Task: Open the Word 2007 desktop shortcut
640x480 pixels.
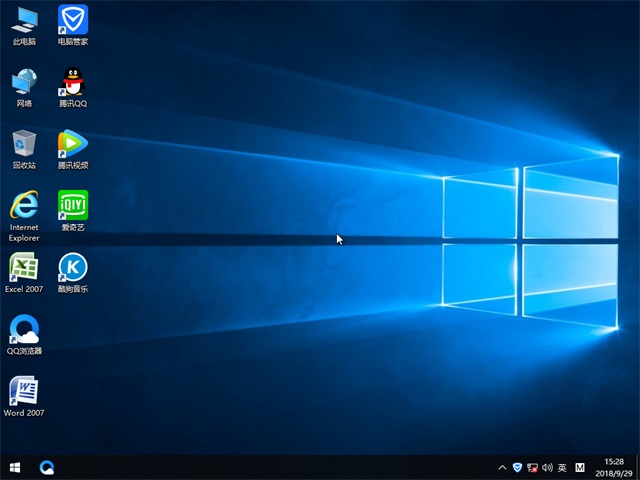Action: pyautogui.click(x=24, y=392)
